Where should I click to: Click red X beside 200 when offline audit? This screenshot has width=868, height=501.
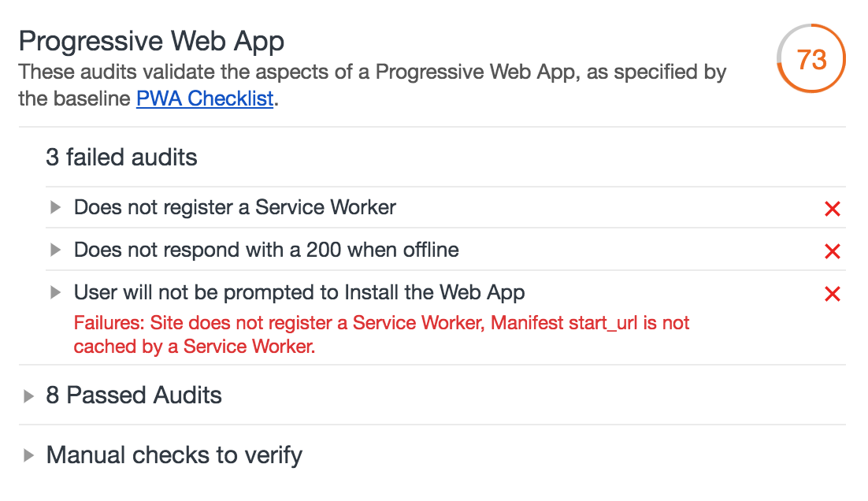pos(832,251)
